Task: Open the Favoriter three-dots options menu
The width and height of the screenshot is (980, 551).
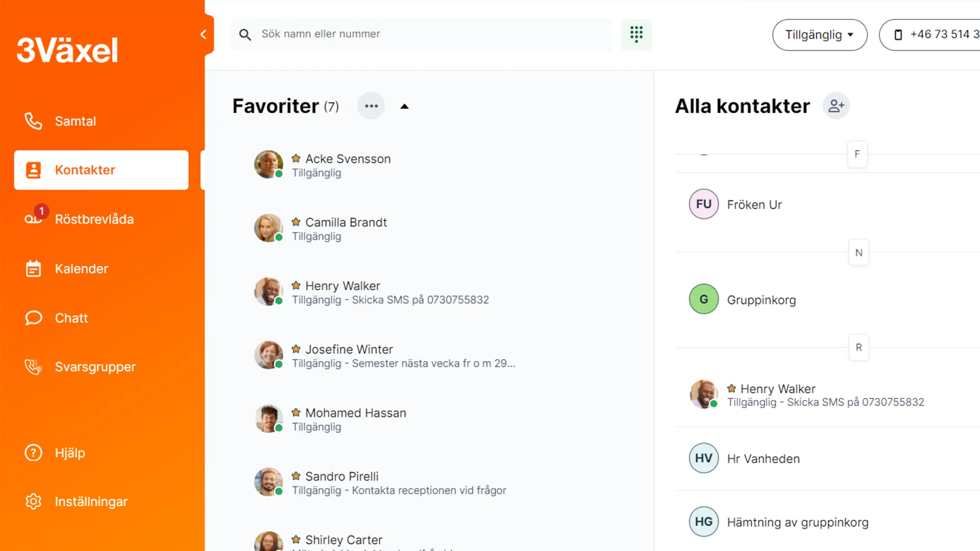Action: (371, 106)
